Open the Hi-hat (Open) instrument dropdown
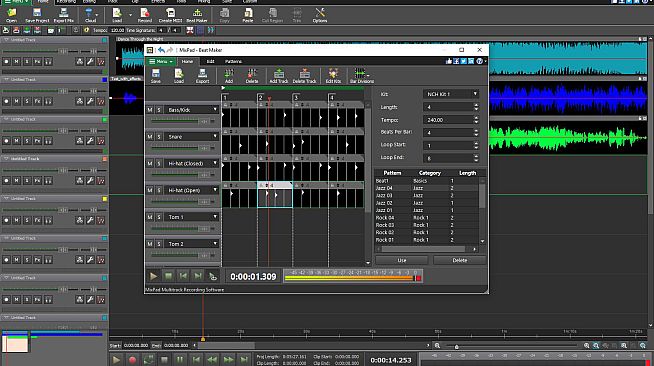 pos(215,190)
